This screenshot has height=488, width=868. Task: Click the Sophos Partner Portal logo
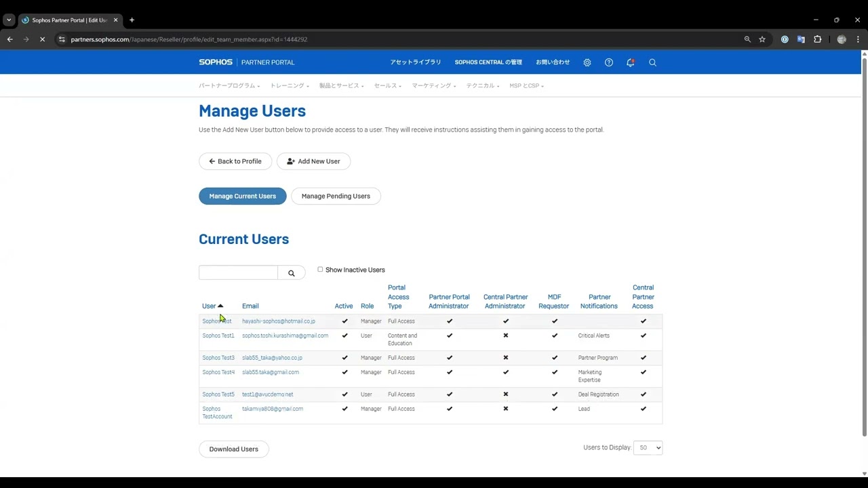coord(247,62)
